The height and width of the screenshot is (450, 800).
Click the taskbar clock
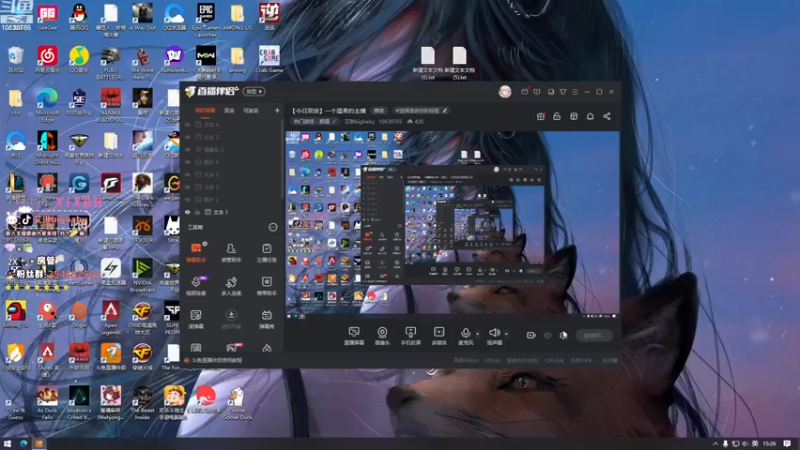click(769, 444)
